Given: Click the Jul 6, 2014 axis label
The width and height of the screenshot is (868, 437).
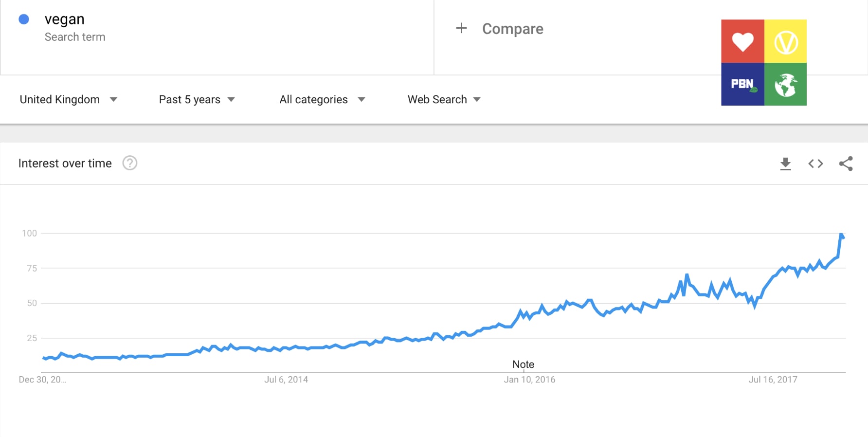Looking at the screenshot, I should (286, 380).
